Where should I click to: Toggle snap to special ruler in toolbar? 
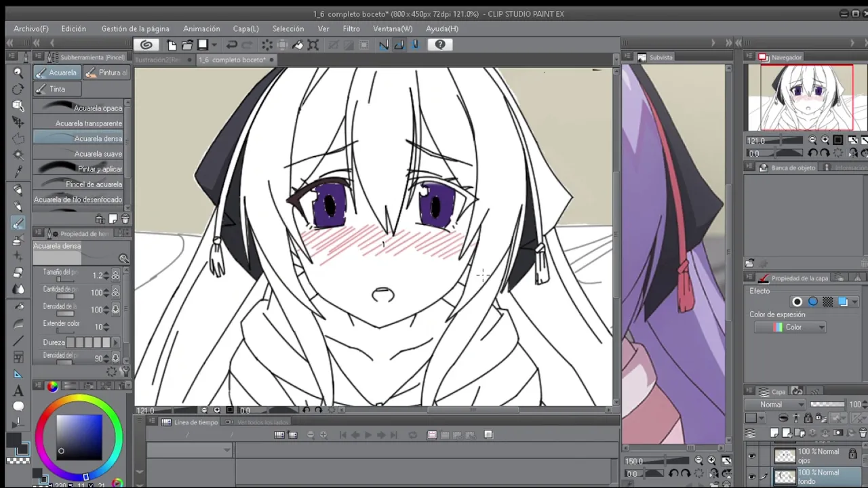point(399,45)
